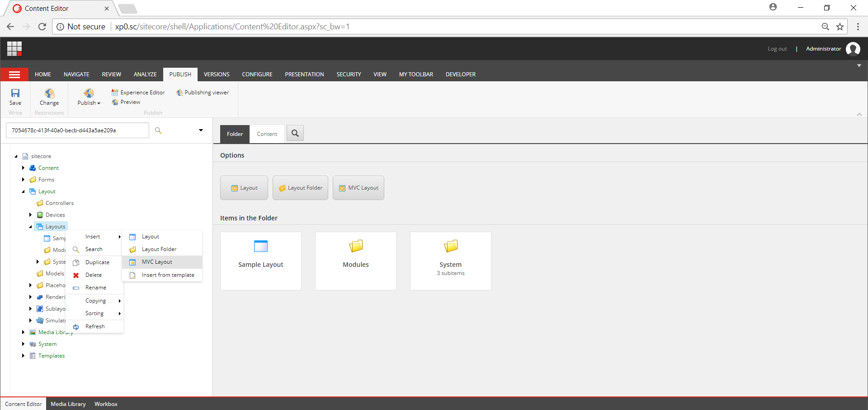Viewport: 868px width, 410px height.
Task: Click the Layout option button
Action: pos(244,188)
